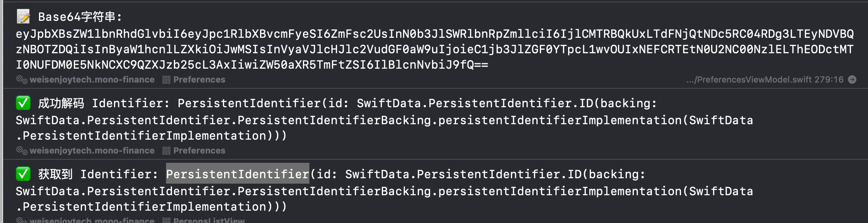Click the subsystem gear icon under Base64 log

tap(22, 79)
